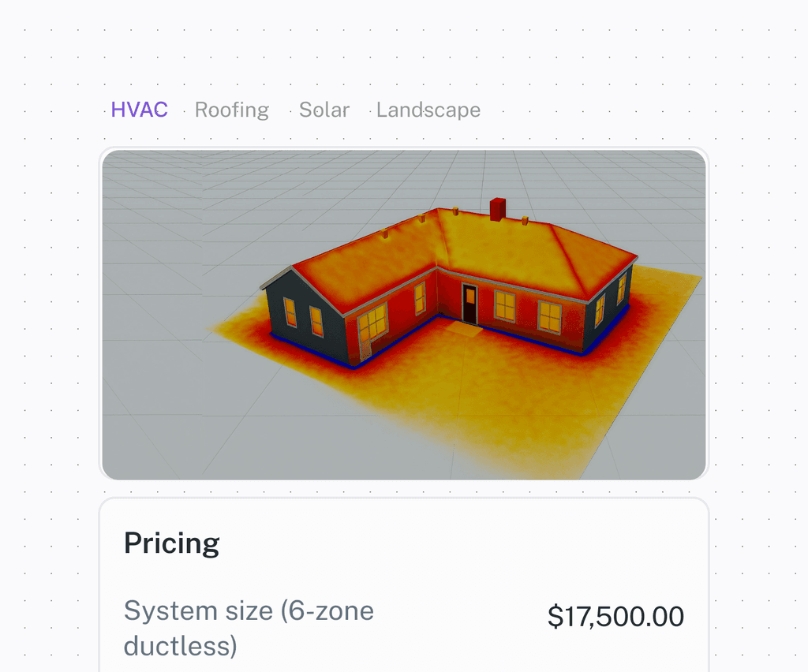
Task: Click the red chimney on the roof
Action: tap(498, 210)
